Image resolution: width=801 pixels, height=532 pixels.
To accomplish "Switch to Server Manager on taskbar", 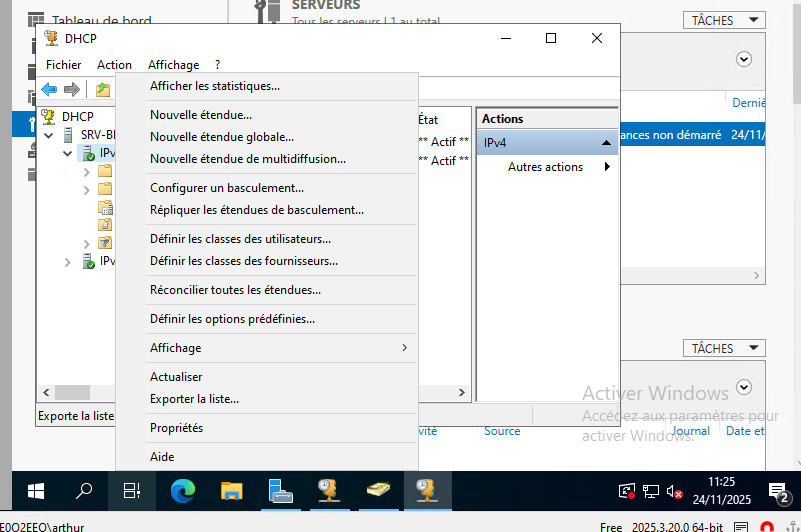I will tap(280, 491).
